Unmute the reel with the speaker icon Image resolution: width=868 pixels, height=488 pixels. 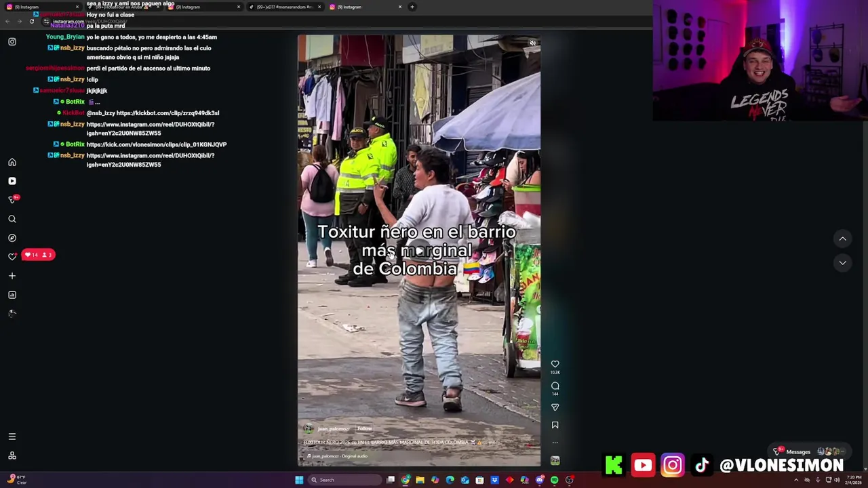[532, 43]
